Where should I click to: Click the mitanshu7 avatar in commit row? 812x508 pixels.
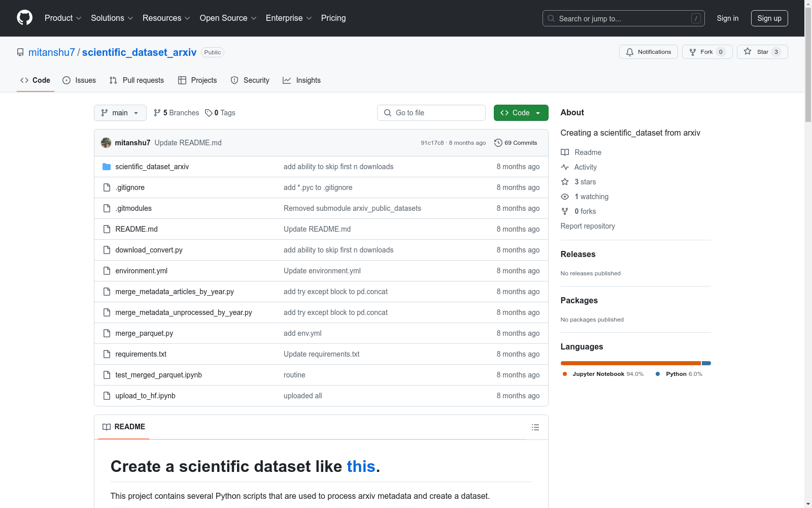click(x=106, y=143)
